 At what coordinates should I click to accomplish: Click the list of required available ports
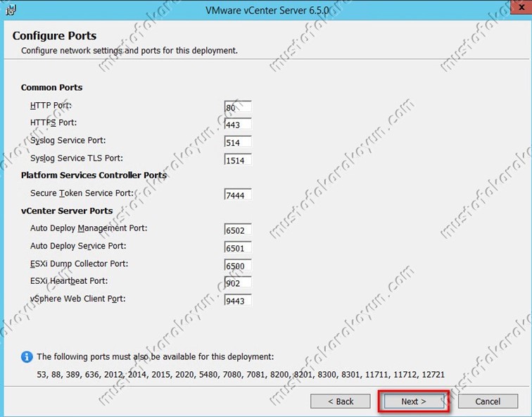pos(240,374)
